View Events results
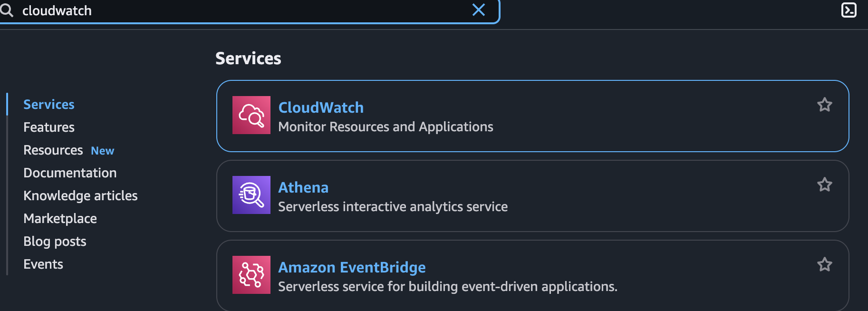The width and height of the screenshot is (868, 311). [x=43, y=264]
